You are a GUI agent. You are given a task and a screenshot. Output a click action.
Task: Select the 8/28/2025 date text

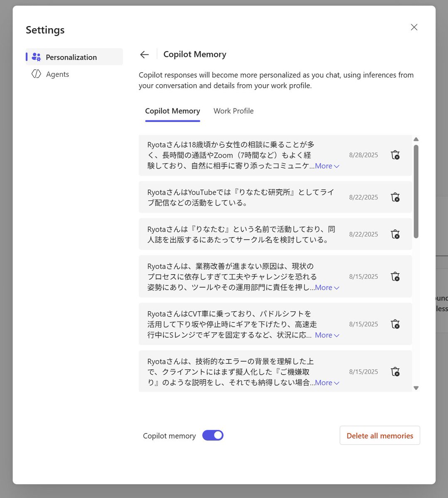[x=364, y=155]
